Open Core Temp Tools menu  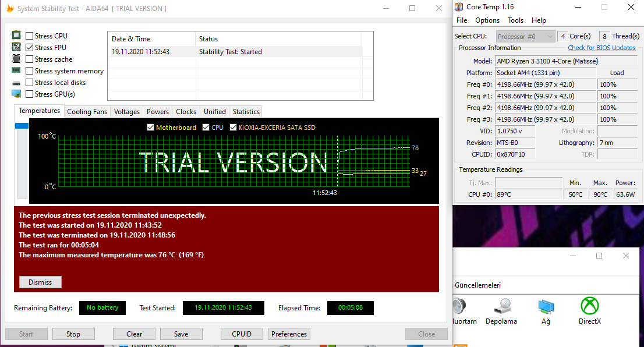click(515, 20)
